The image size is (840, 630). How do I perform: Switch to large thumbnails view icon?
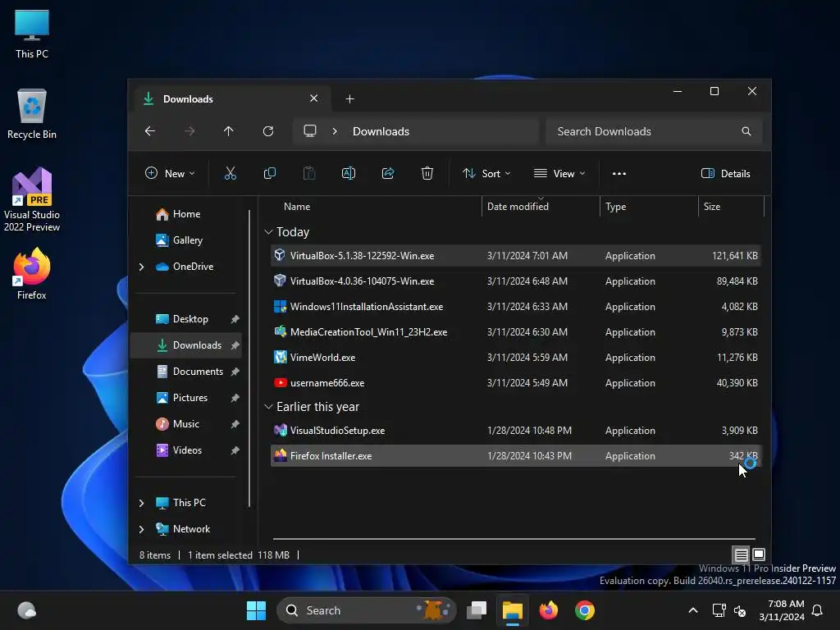click(x=759, y=555)
